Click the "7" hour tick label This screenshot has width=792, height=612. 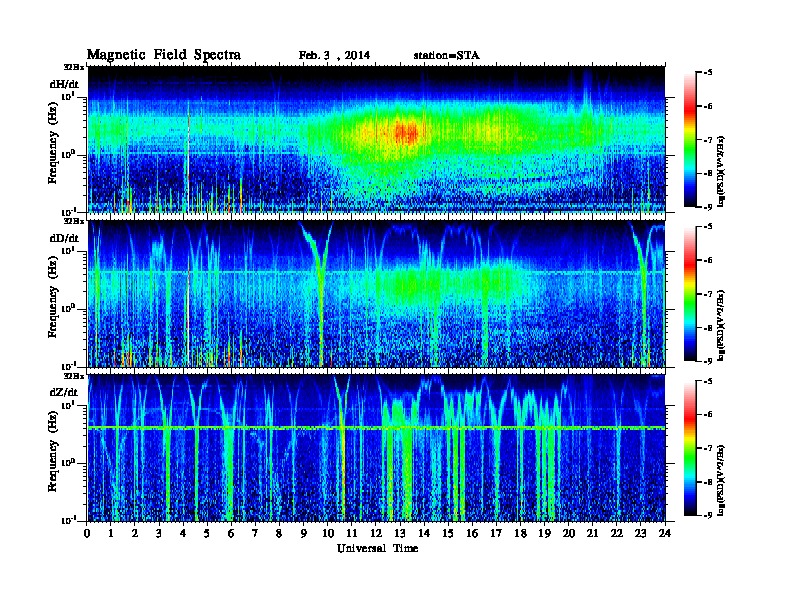(255, 533)
